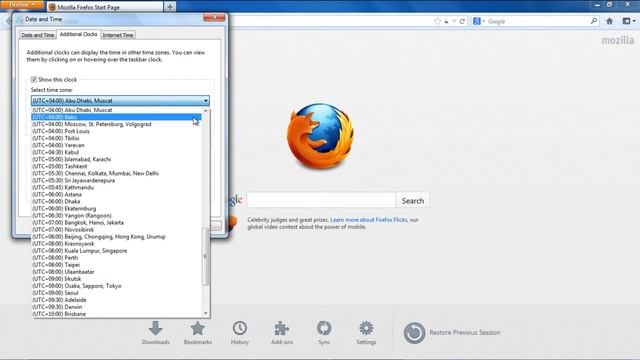Select (UTC+09:00) Irkutsk time zone

[116, 279]
